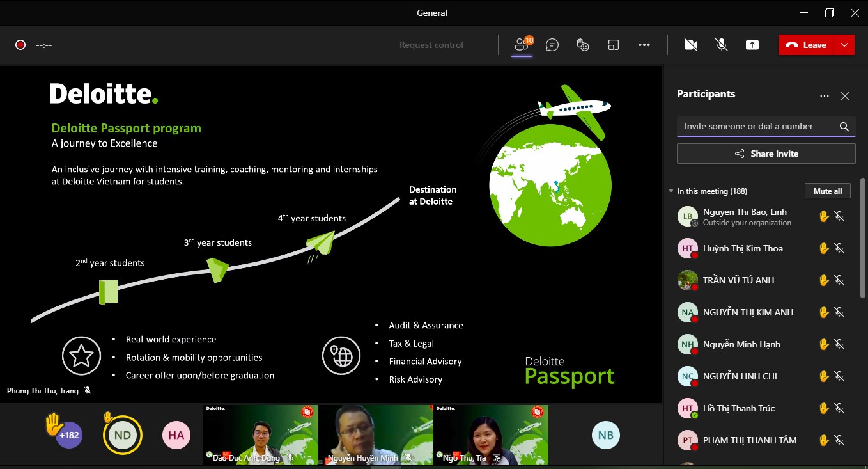Open the meeting chat icon
The height and width of the screenshot is (469, 868).
[552, 45]
